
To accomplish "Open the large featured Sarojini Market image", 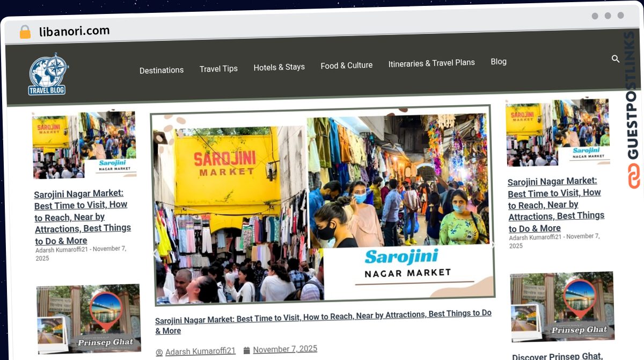I will pyautogui.click(x=323, y=205).
